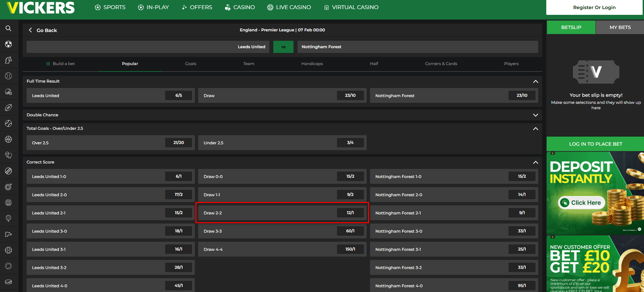Screen dimensions: 644x292
Task: Select Nottingham Forest 1-0 at 15/2
Action: 454,176
